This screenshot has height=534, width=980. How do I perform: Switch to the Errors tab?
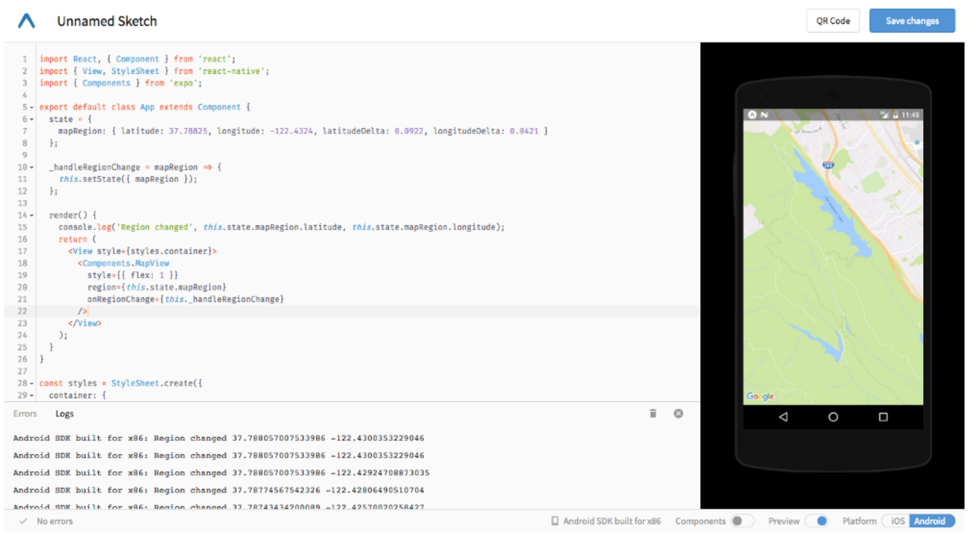[x=25, y=413]
